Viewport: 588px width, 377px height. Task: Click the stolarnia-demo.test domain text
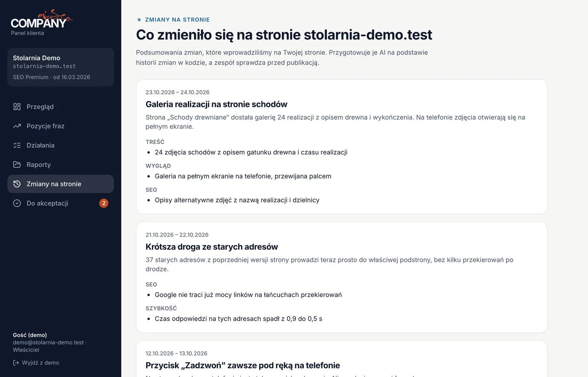click(44, 66)
